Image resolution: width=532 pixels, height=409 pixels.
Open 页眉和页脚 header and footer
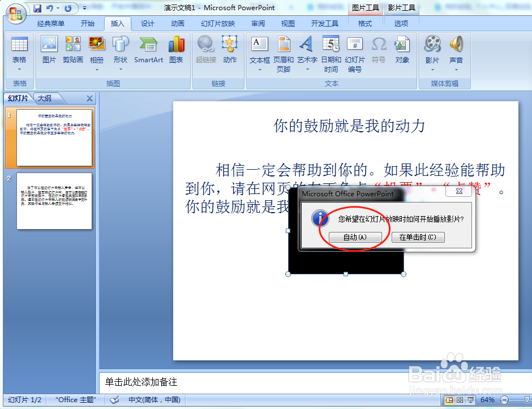click(x=284, y=54)
